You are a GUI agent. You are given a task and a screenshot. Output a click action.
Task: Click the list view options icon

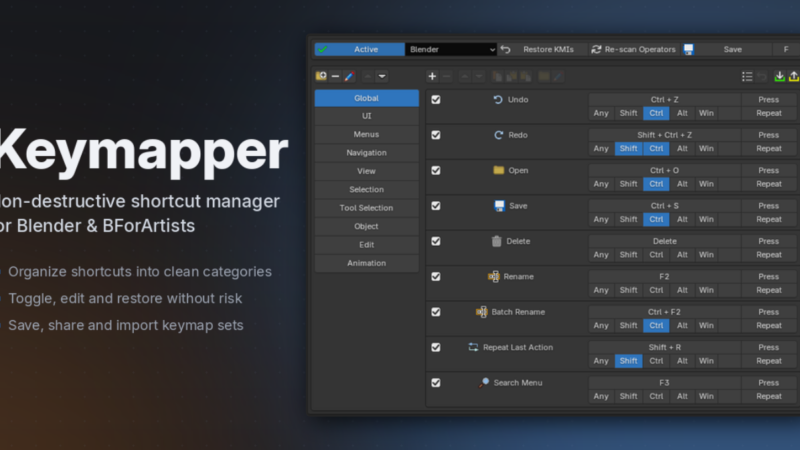747,76
